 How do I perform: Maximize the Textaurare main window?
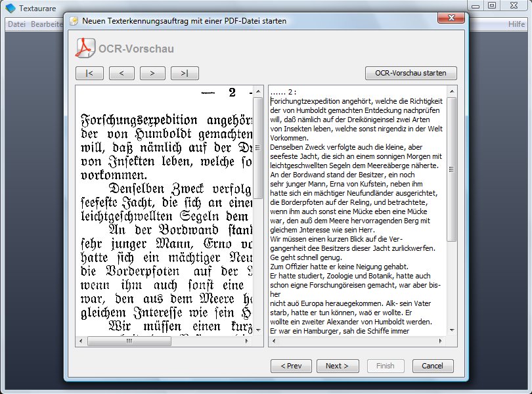[492, 5]
